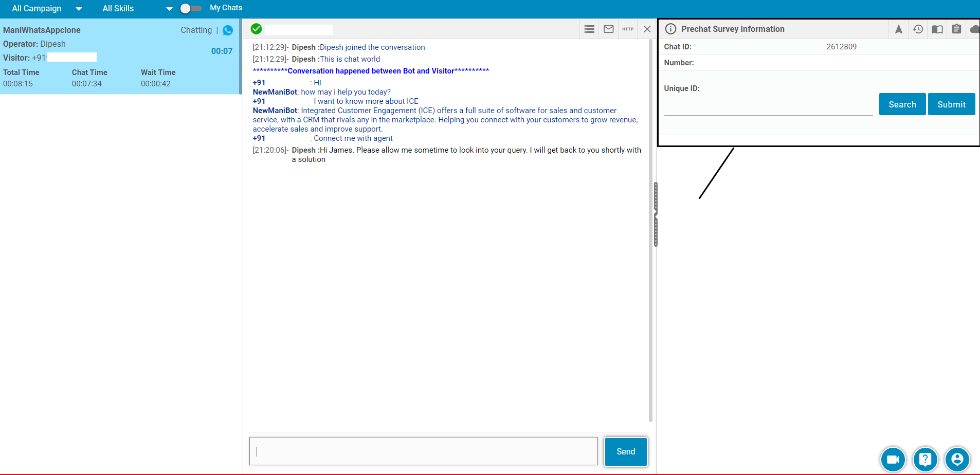The height and width of the screenshot is (475, 980).
Task: Open the book knowledge base icon
Action: tap(937, 29)
